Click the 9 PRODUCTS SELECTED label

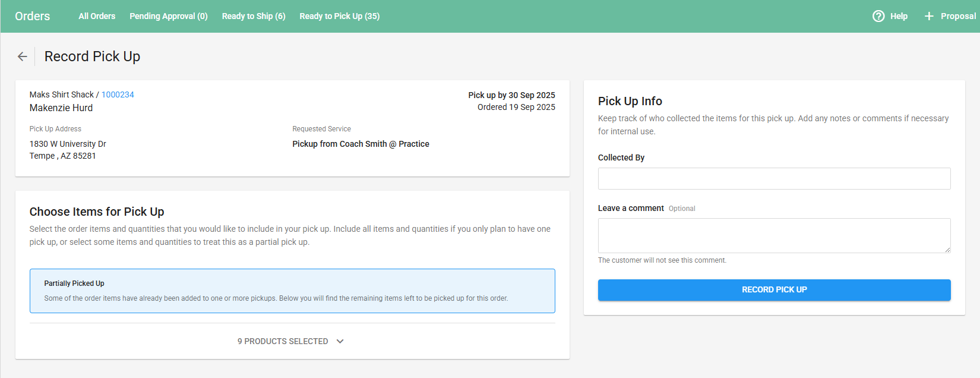(283, 341)
